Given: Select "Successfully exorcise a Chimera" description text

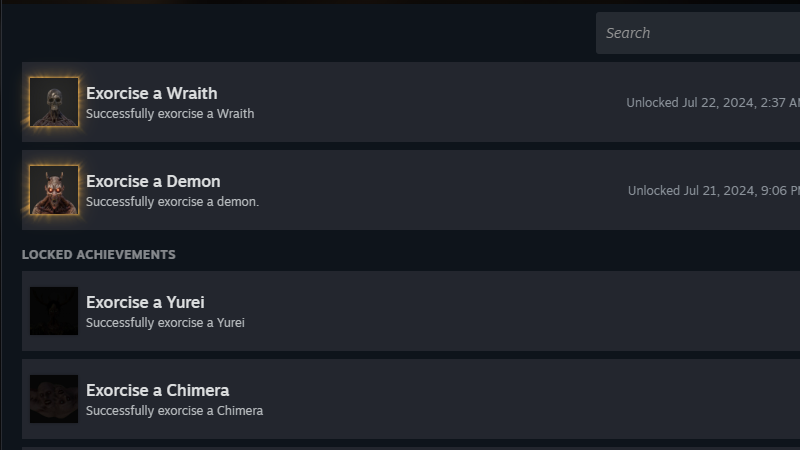Looking at the screenshot, I should point(174,411).
